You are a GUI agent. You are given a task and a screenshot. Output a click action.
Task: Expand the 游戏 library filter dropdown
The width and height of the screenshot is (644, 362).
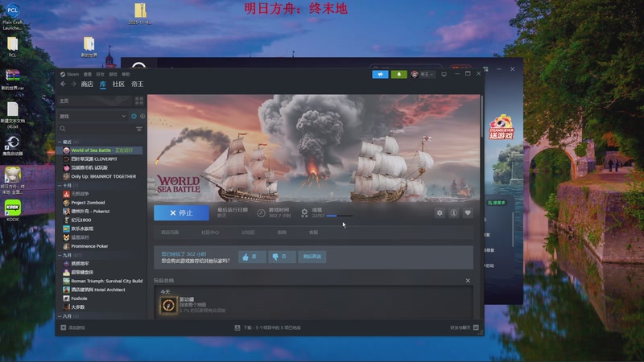coord(93,116)
